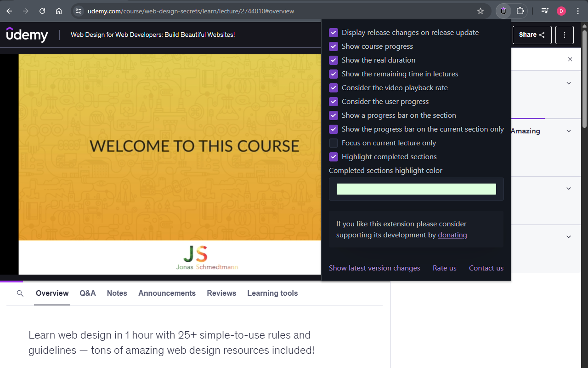
Task: Expand the section ending in Amazing
Action: 569,131
